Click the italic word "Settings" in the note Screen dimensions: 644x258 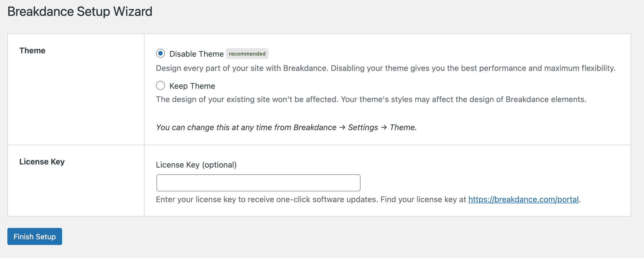(x=363, y=127)
